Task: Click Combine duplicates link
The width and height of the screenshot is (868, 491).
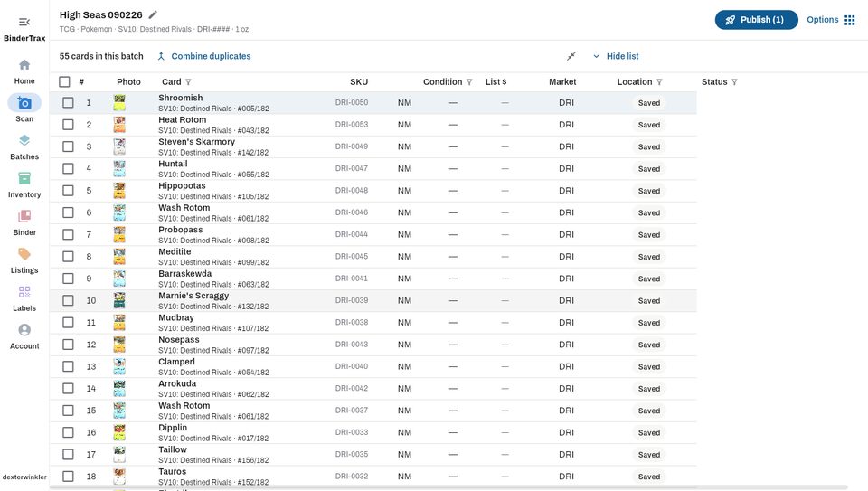Action: click(x=211, y=56)
